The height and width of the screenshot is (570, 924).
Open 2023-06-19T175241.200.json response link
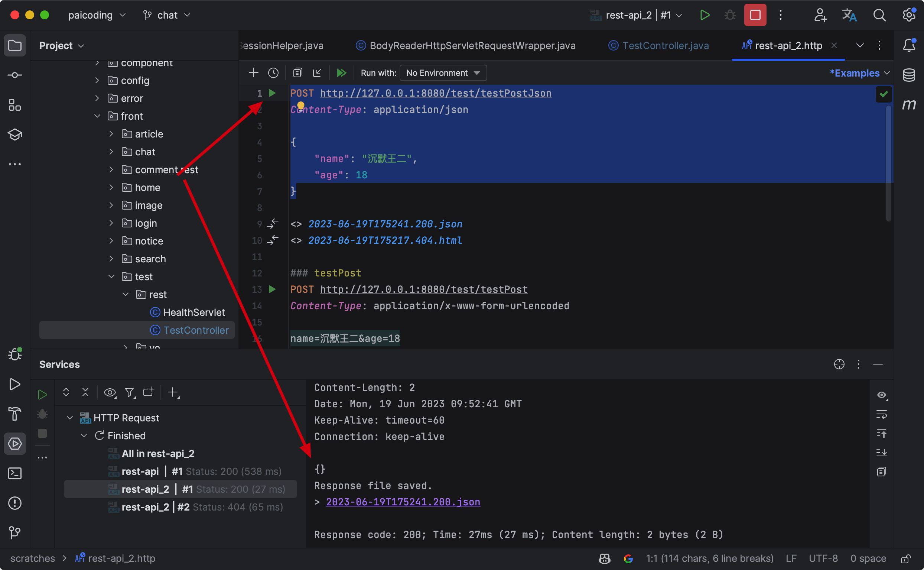click(x=403, y=502)
